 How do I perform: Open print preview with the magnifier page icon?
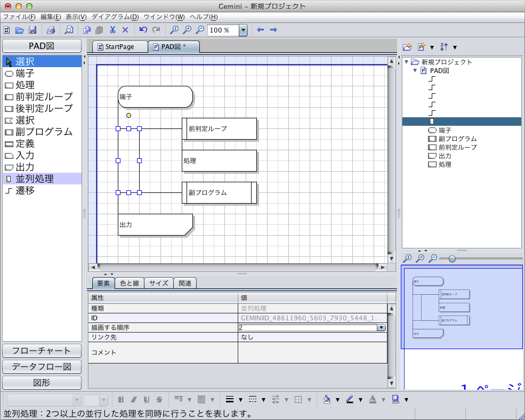(69, 30)
